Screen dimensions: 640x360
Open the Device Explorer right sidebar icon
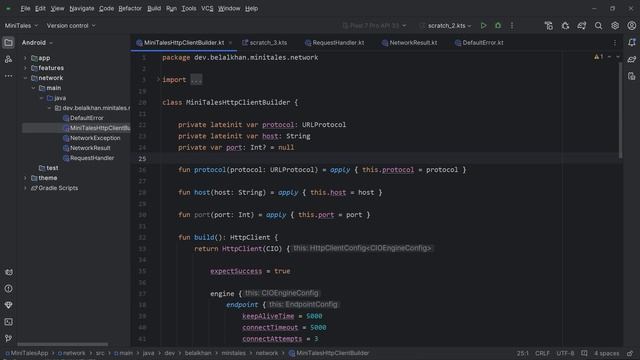[x=632, y=76]
